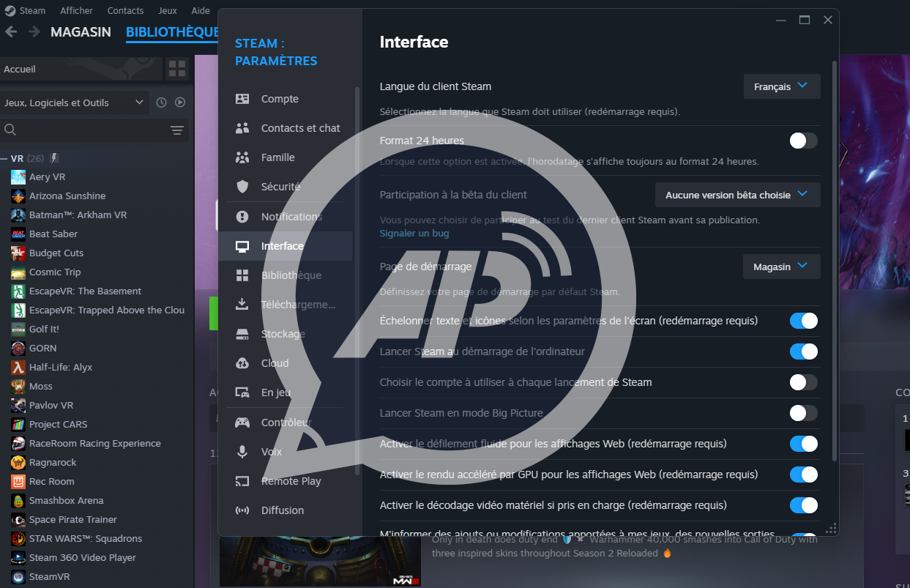The height and width of the screenshot is (588, 910).
Task: Select the Cloud settings icon
Action: click(243, 363)
